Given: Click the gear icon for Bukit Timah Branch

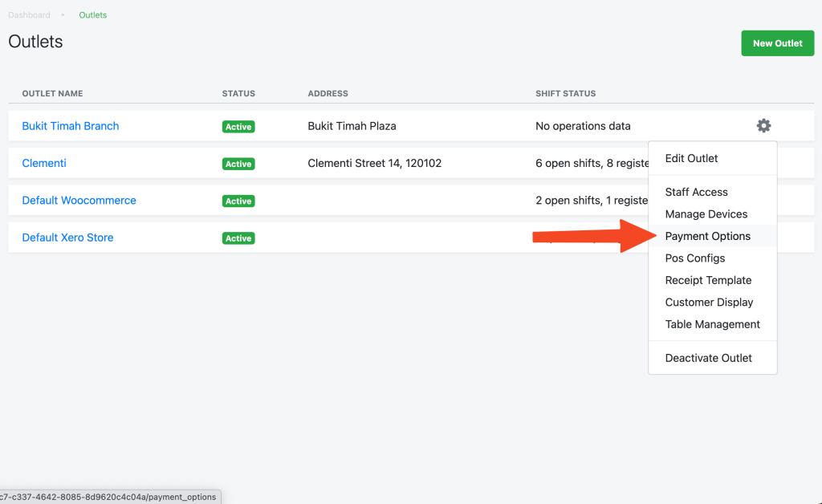Looking at the screenshot, I should [x=763, y=126].
